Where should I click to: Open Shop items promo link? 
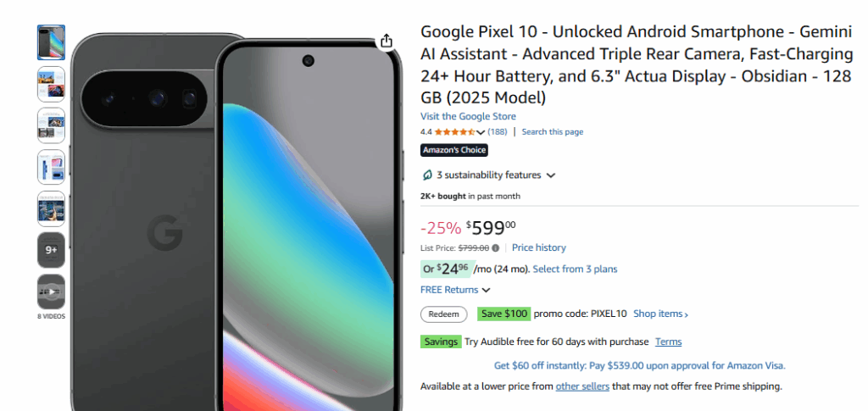[x=660, y=314]
